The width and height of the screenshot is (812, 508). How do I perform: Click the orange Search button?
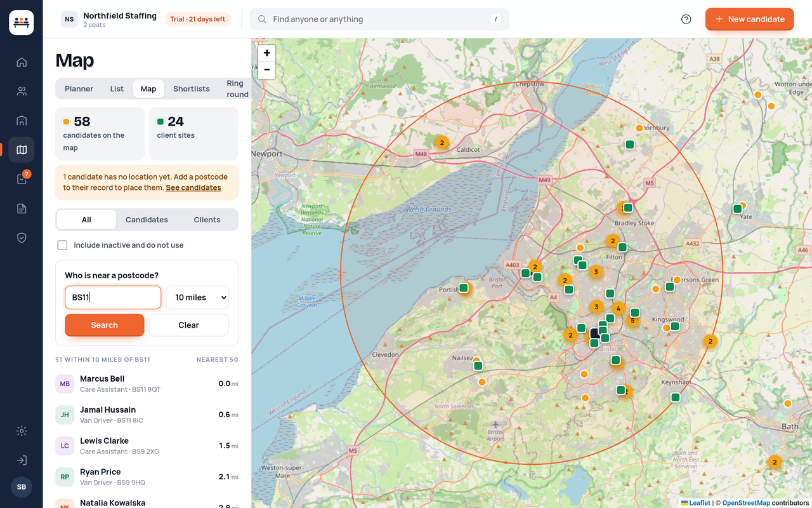pyautogui.click(x=105, y=325)
